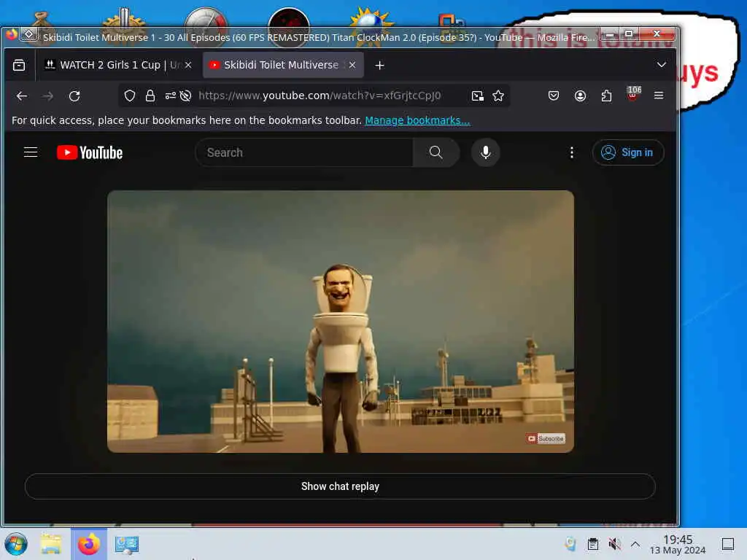747x560 pixels.
Task: Click YouTube search magnifier button
Action: pyautogui.click(x=436, y=152)
